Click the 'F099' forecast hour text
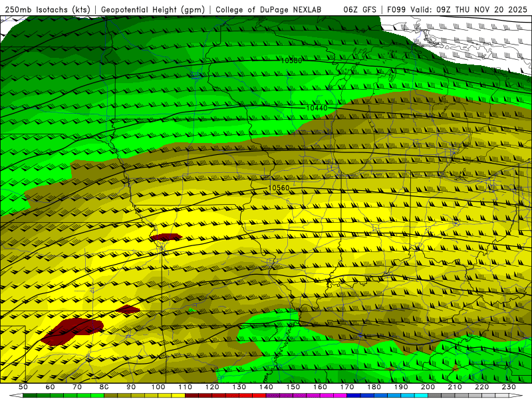Viewport: 532px width, 399px height. [396, 9]
